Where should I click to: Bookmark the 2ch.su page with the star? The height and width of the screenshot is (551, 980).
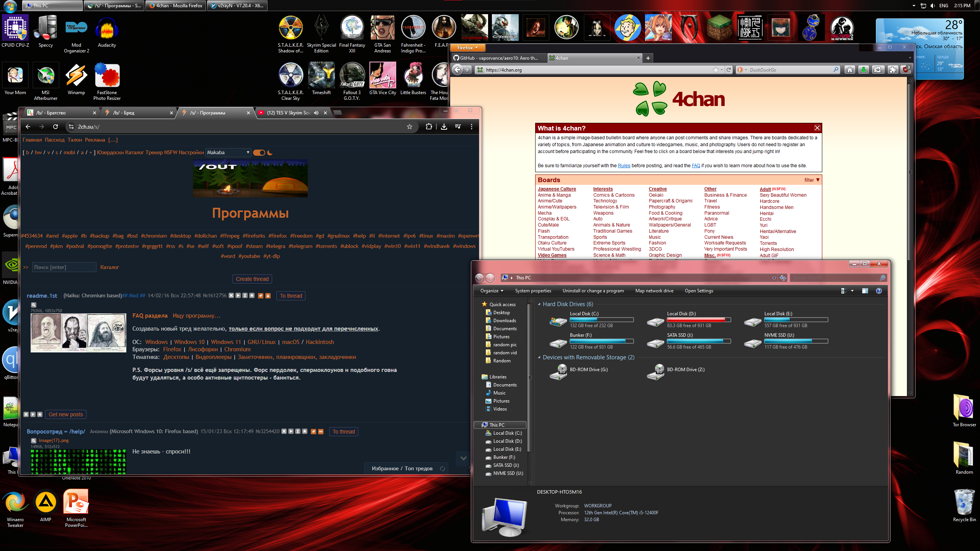[x=410, y=127]
